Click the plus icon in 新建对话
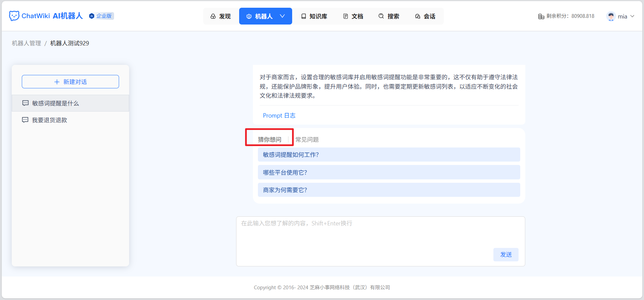 coord(57,82)
